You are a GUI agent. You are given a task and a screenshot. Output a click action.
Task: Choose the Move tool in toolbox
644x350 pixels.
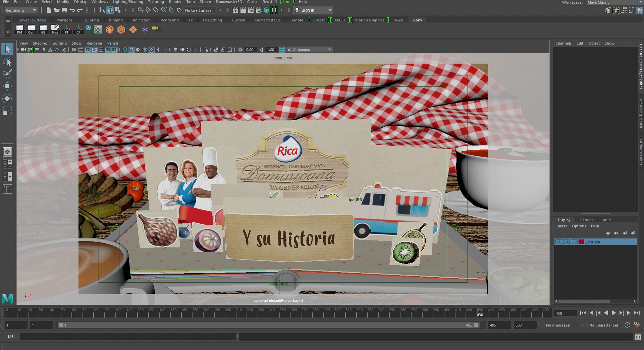pyautogui.click(x=7, y=86)
